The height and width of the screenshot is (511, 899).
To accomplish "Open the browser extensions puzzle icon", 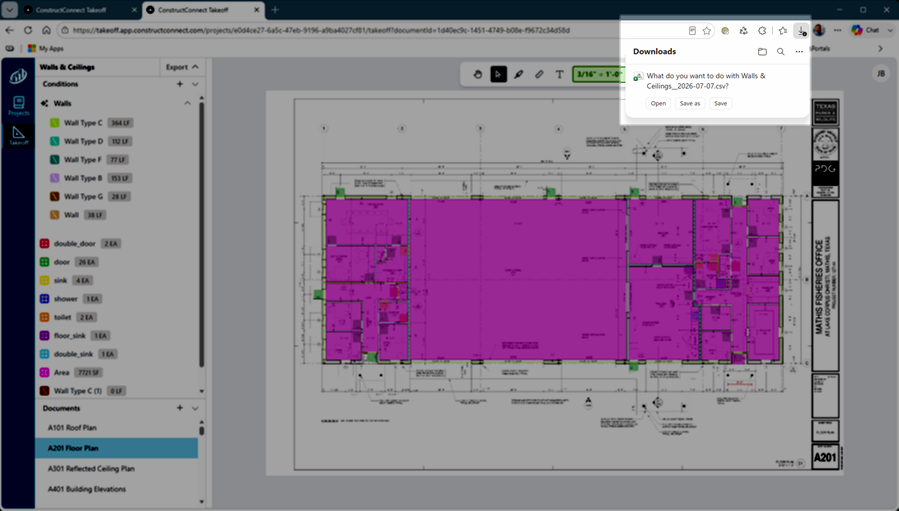I will tap(762, 31).
